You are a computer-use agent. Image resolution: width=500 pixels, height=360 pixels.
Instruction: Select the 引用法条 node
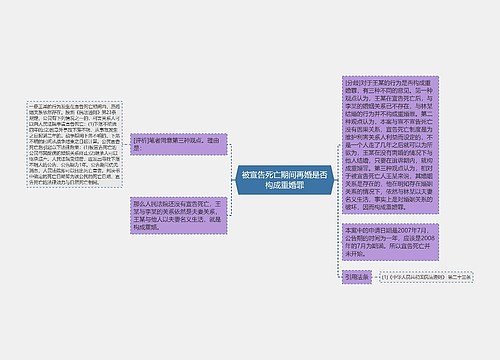pyautogui.click(x=357, y=277)
